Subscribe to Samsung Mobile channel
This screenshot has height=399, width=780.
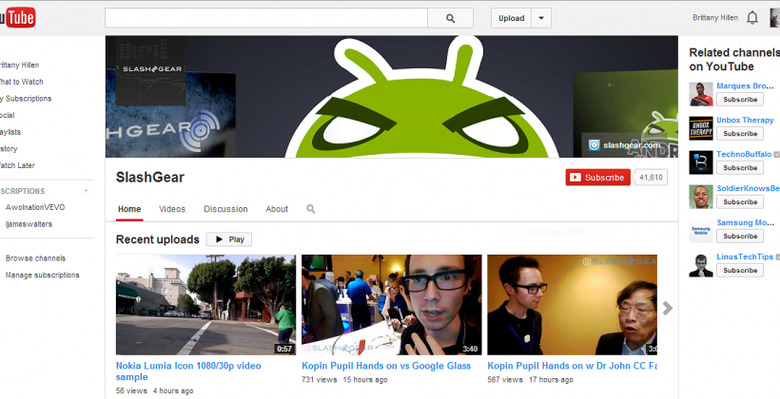740,236
